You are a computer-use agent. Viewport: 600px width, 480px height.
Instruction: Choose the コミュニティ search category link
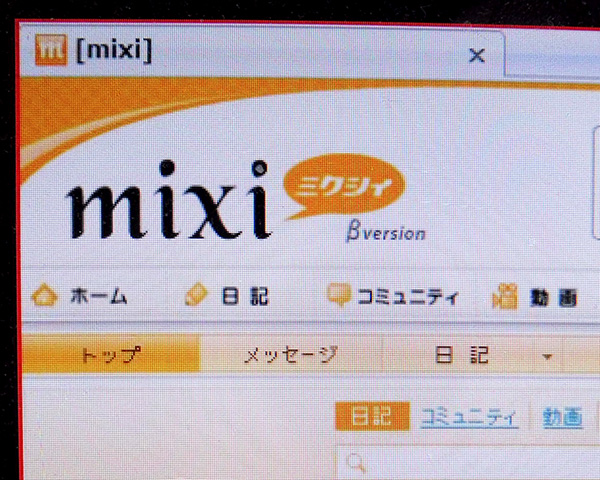coord(469,417)
